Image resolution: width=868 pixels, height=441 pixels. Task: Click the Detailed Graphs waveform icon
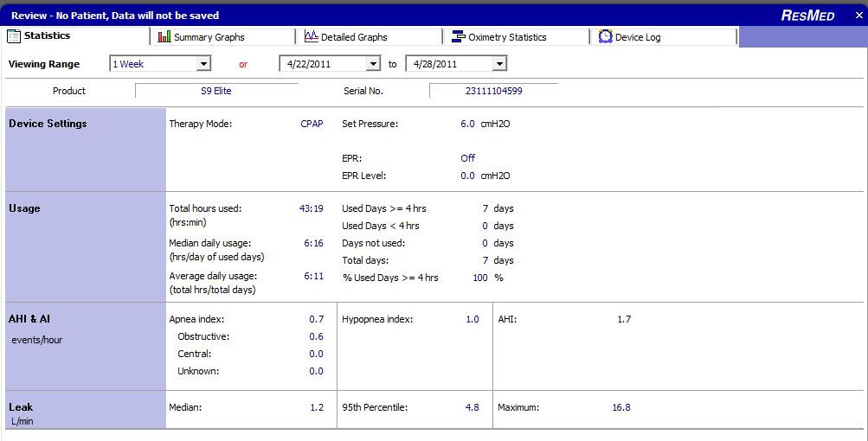pyautogui.click(x=312, y=36)
